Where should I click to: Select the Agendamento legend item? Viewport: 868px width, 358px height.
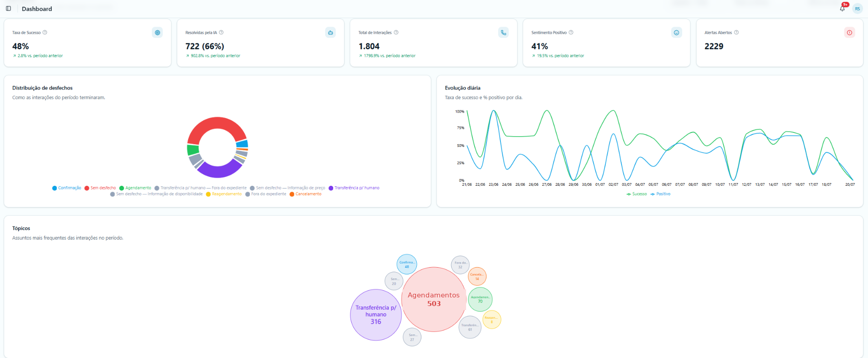click(135, 188)
